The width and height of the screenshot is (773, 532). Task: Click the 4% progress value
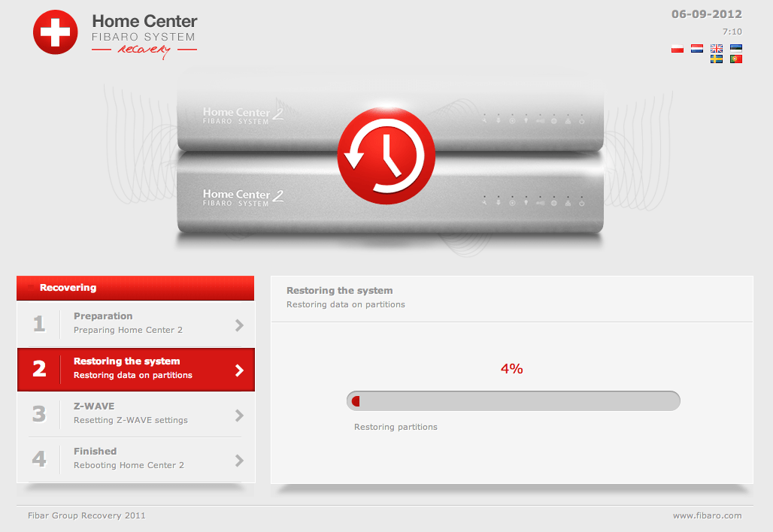point(512,369)
